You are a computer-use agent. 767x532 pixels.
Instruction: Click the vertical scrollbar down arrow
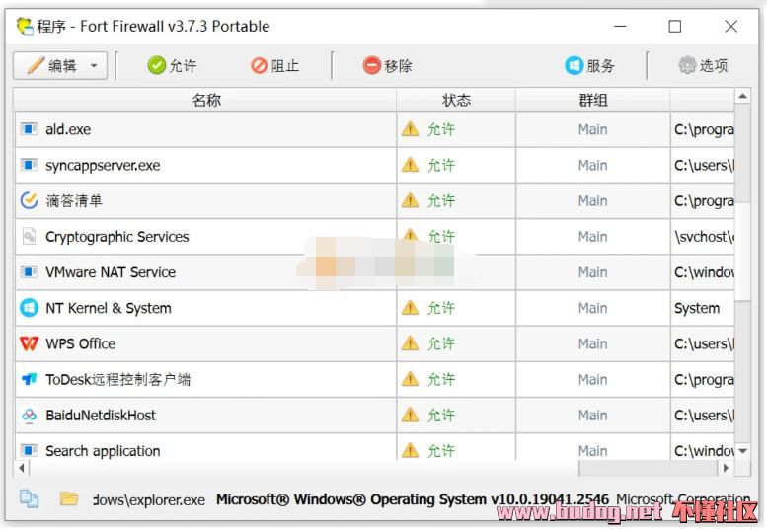pos(742,450)
